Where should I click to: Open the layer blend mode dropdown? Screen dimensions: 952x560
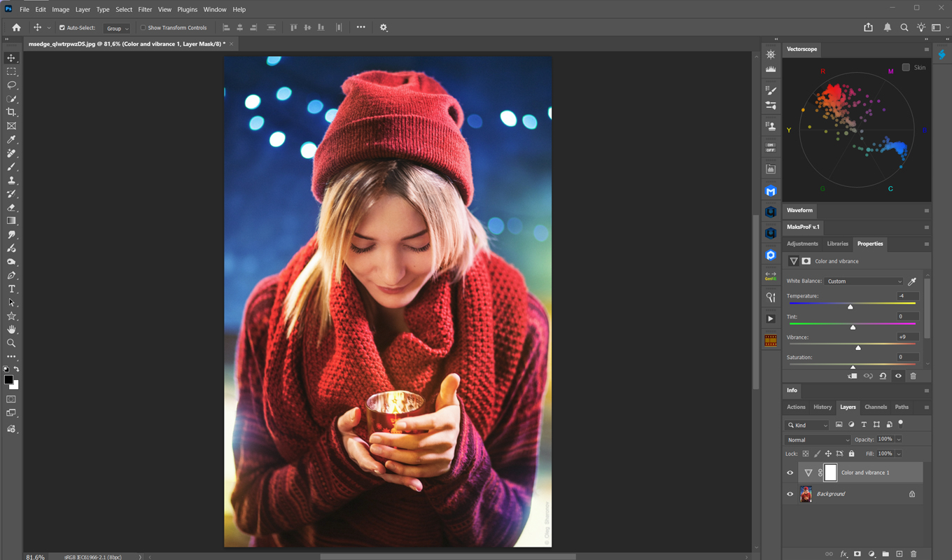(x=818, y=440)
